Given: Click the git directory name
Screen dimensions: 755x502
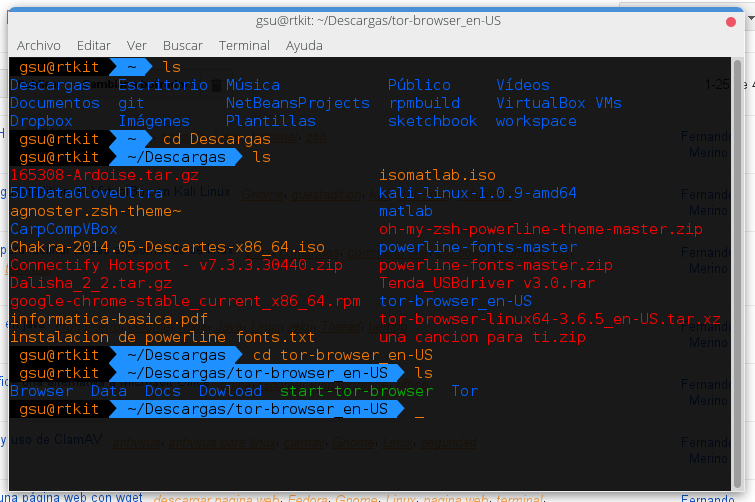Looking at the screenshot, I should tap(131, 103).
